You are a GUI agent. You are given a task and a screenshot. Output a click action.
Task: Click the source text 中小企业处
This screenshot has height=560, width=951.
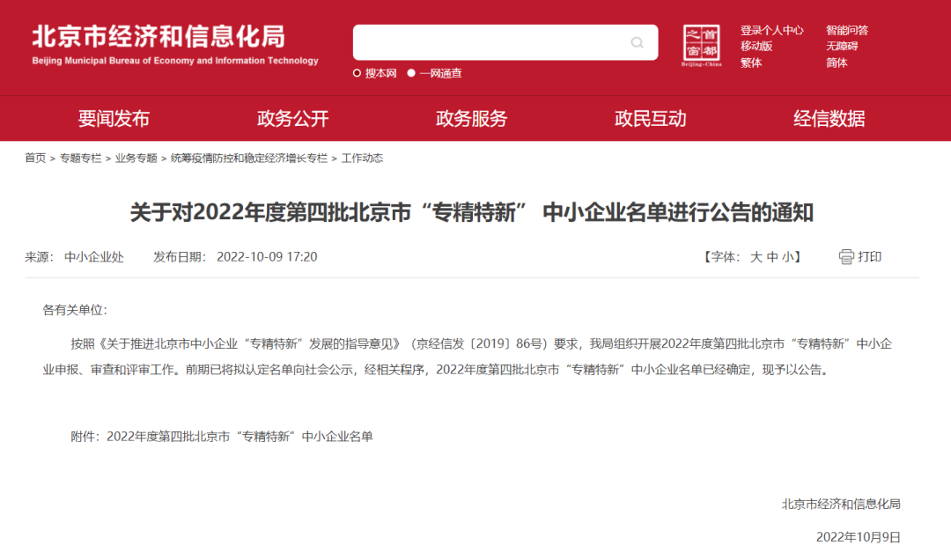pyautogui.click(x=94, y=256)
